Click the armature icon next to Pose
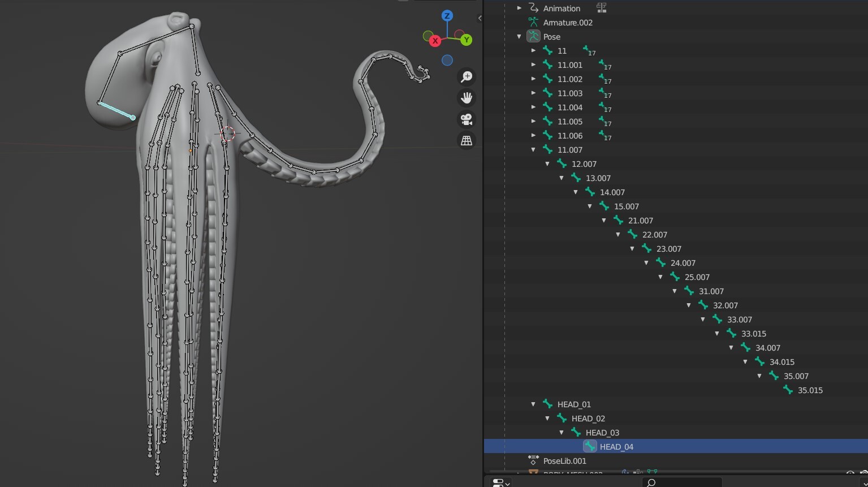 pos(533,36)
